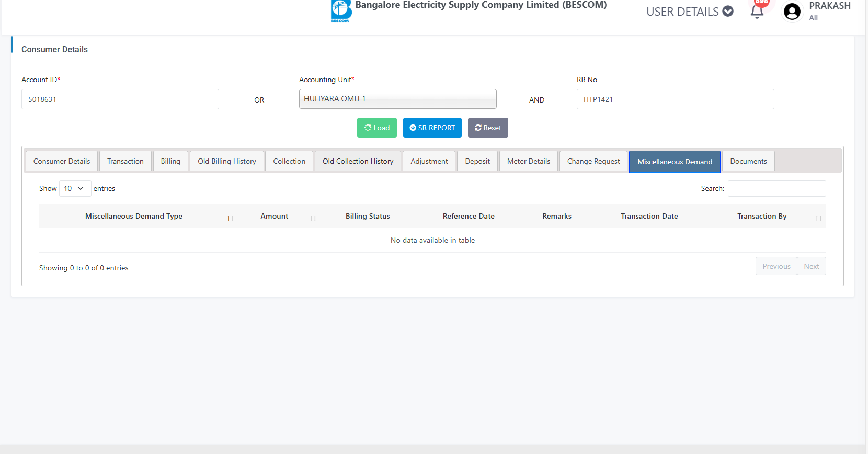Viewport: 868px width, 454px height.
Task: Click the Billing Status column header
Action: (x=368, y=216)
